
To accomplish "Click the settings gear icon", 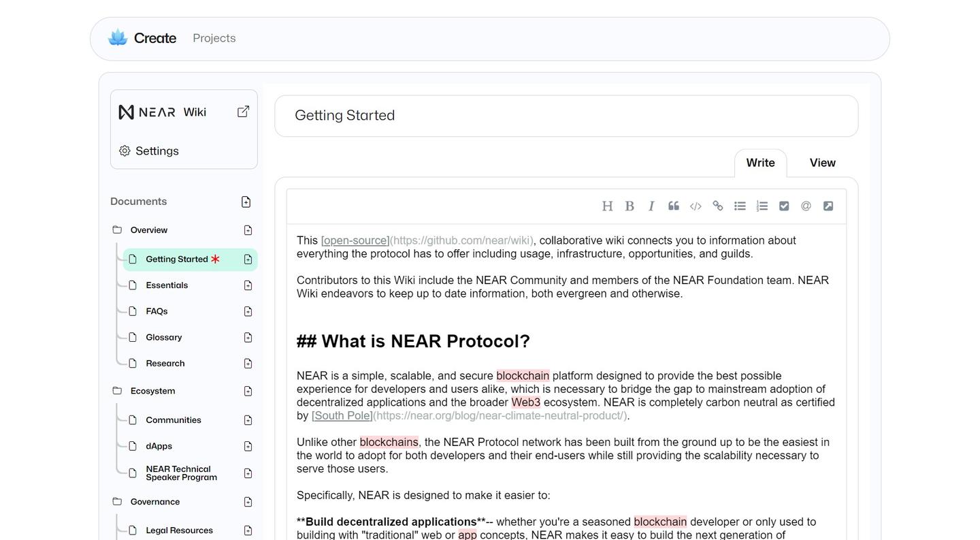I will click(125, 151).
